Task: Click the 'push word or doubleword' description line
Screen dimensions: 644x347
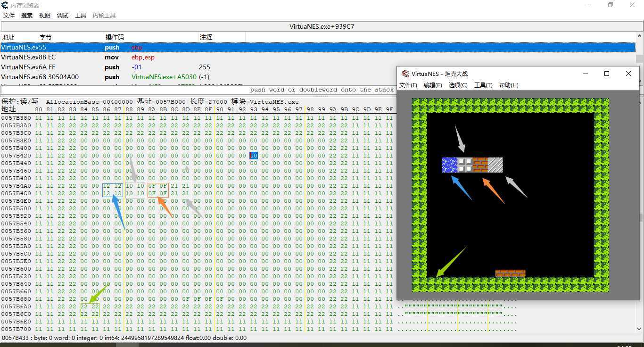Action: tap(322, 90)
